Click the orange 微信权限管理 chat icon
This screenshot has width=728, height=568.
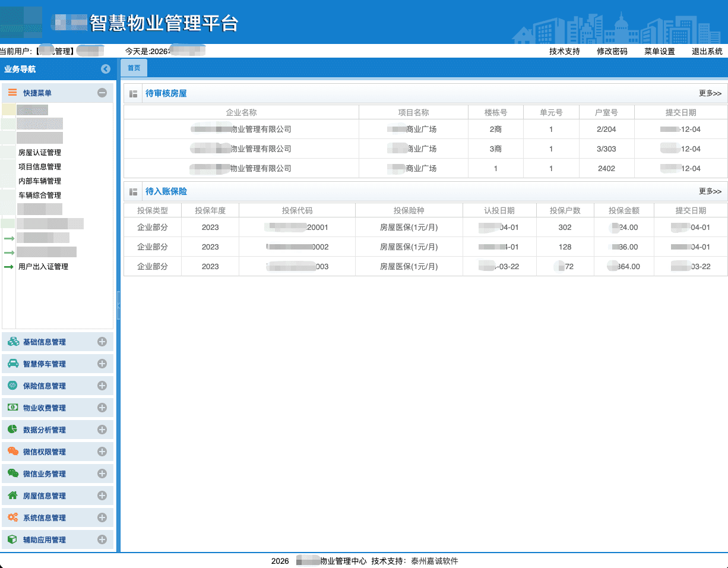click(12, 452)
